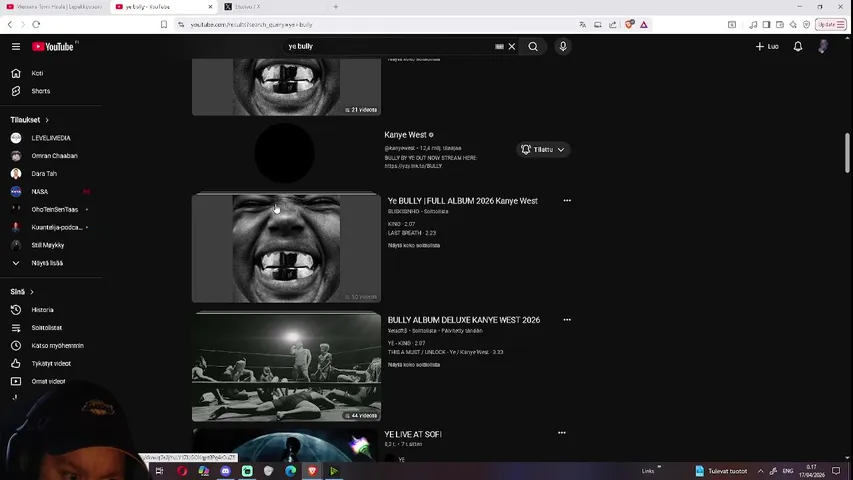Open the Brave Rewards triangle icon

[x=644, y=24]
